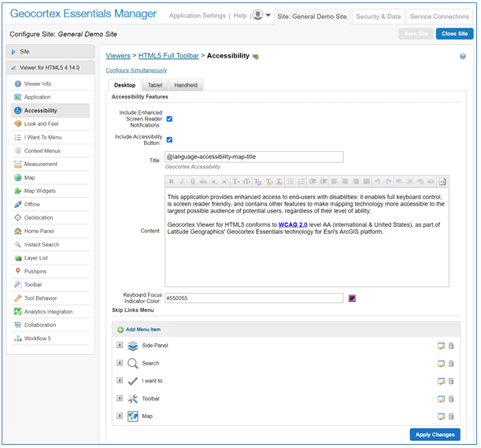This screenshot has height=448, width=481.
Task: Apply subscript formatting in the editor
Action: tap(214, 181)
